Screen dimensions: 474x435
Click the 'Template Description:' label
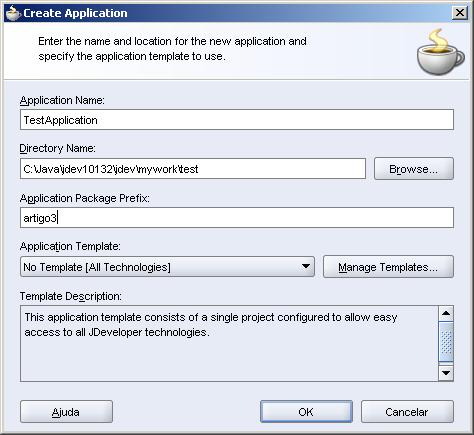click(71, 296)
